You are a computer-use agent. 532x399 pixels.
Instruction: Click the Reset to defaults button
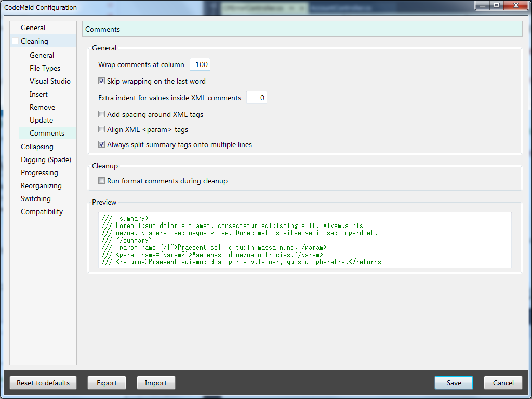point(43,383)
